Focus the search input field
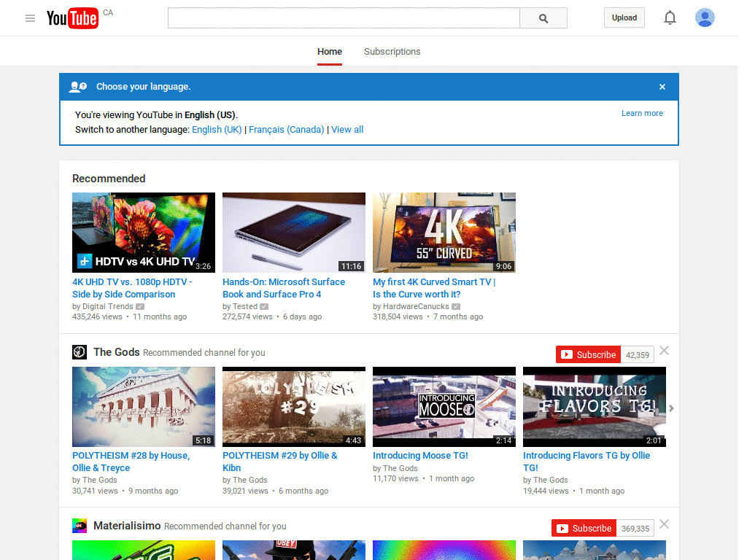The image size is (747, 560). (x=344, y=18)
